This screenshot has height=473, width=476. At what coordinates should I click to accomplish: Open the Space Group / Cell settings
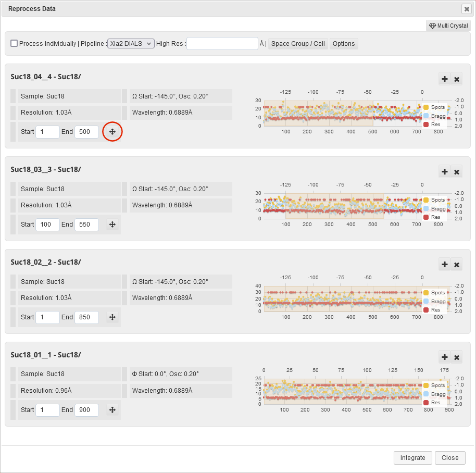click(x=298, y=44)
